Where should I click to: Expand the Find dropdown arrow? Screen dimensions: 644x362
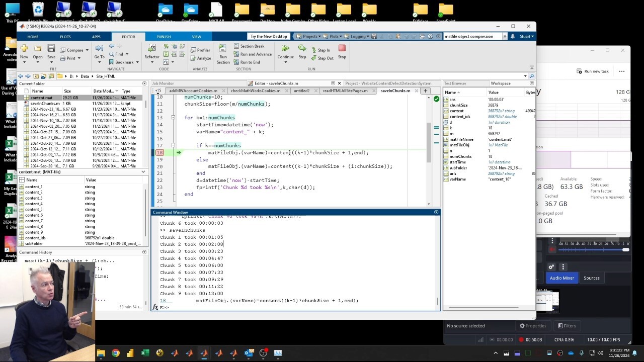coord(127,54)
